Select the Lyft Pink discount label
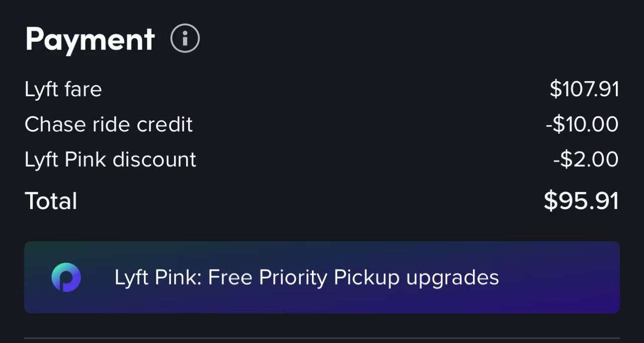This screenshot has width=644, height=343. [x=110, y=160]
